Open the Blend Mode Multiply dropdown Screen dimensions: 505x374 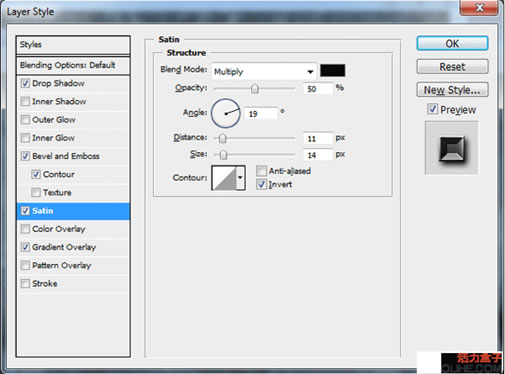[x=264, y=71]
